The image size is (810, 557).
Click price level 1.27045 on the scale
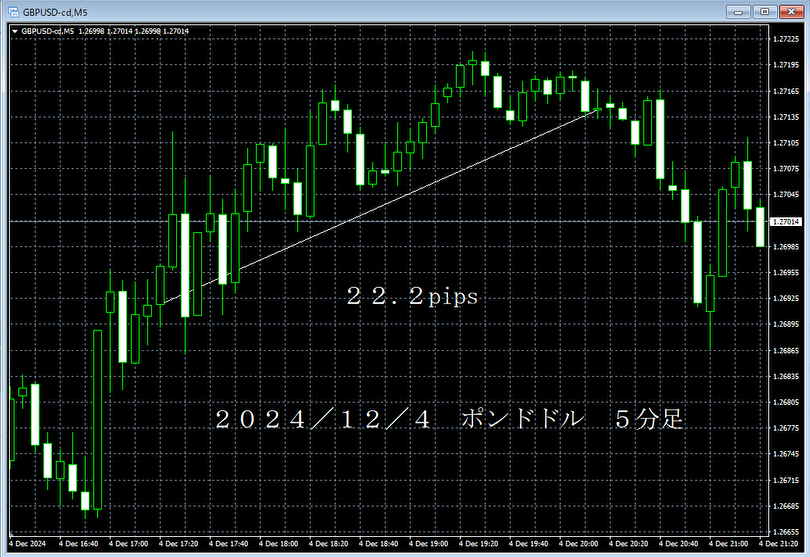click(786, 195)
